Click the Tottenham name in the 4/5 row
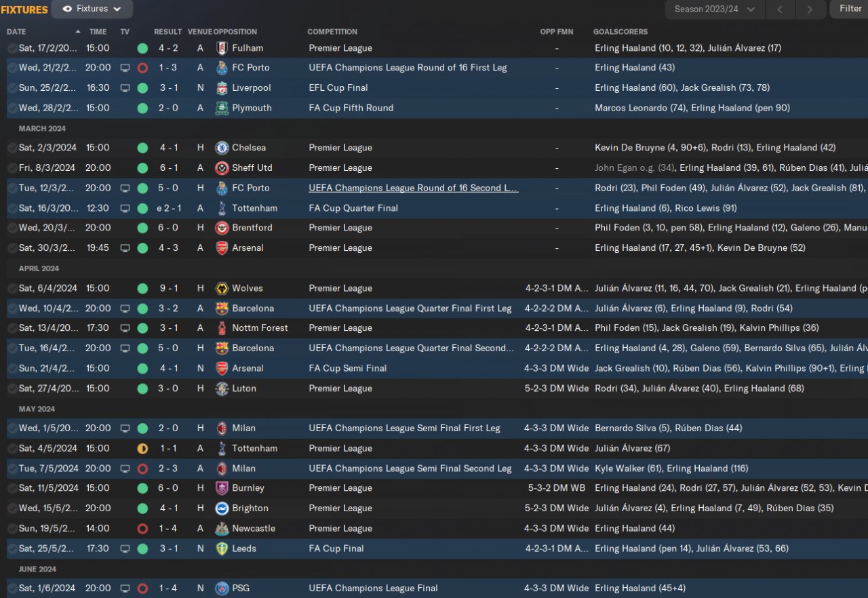Screen dimensions: 868x598 (254, 448)
